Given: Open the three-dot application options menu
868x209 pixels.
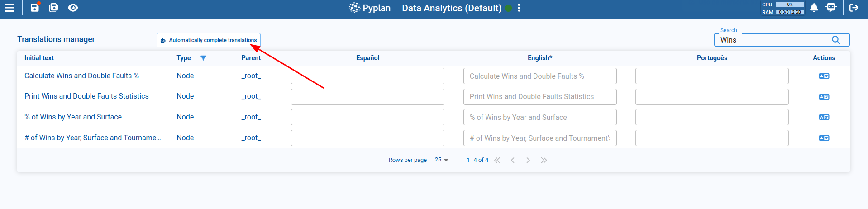Looking at the screenshot, I should (519, 8).
